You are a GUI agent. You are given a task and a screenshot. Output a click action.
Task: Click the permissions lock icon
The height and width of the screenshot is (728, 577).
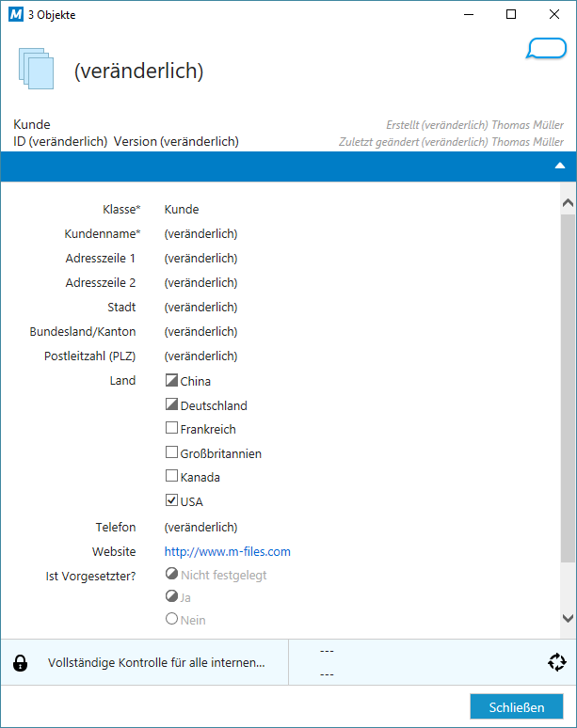(x=20, y=663)
